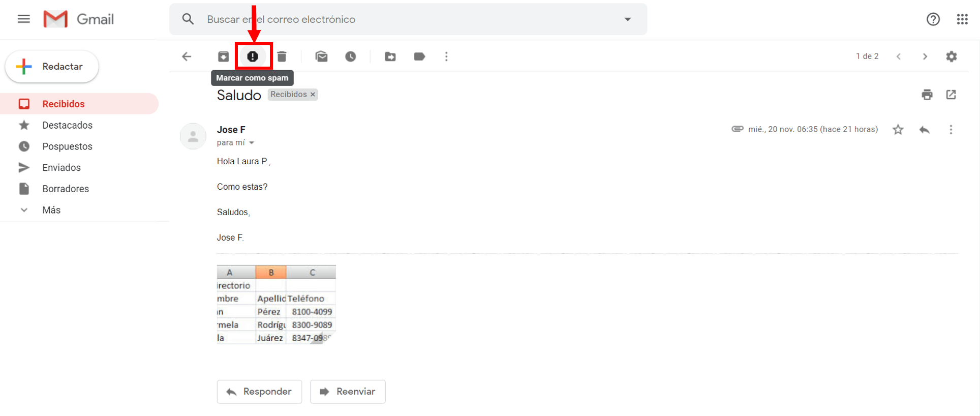Open the move-to folder icon
Image resolution: width=980 pixels, height=416 pixels.
click(390, 56)
